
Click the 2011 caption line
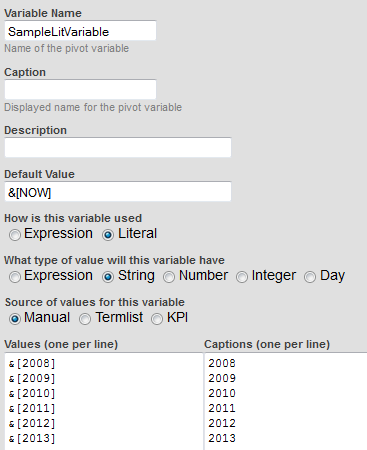pos(222,408)
